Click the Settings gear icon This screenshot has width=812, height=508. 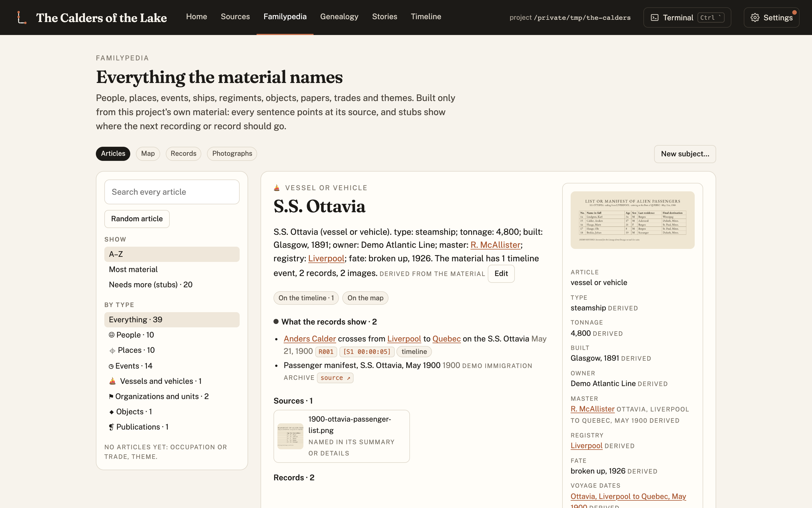point(754,17)
